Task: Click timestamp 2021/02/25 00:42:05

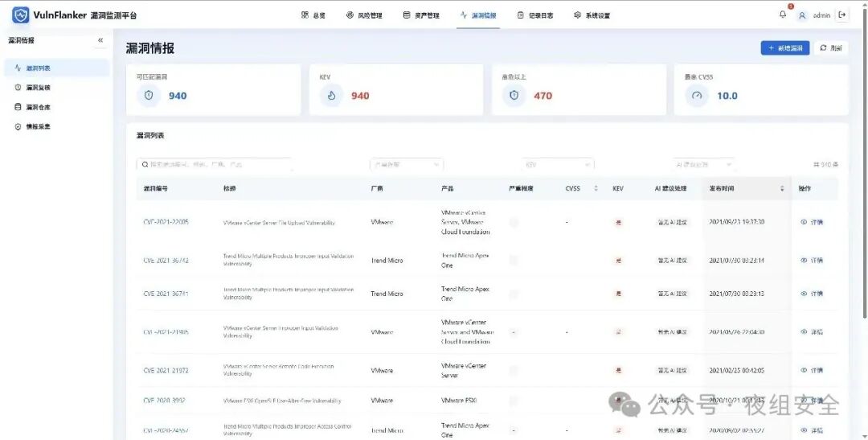Action: coord(737,370)
